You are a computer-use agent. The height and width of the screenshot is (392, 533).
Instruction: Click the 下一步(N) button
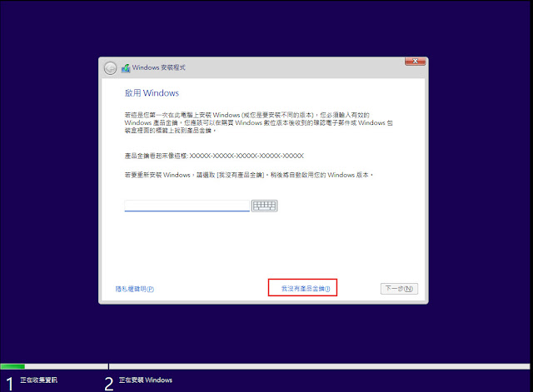399,289
